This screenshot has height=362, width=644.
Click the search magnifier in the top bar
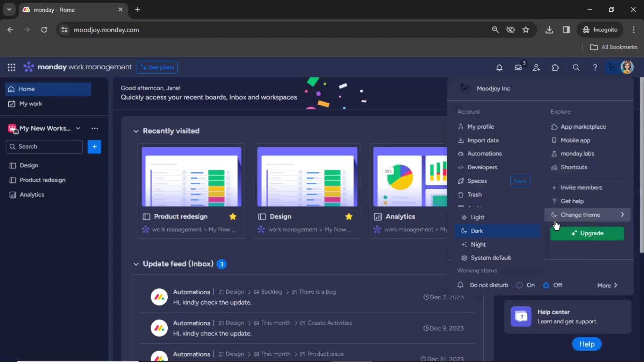coord(576,67)
